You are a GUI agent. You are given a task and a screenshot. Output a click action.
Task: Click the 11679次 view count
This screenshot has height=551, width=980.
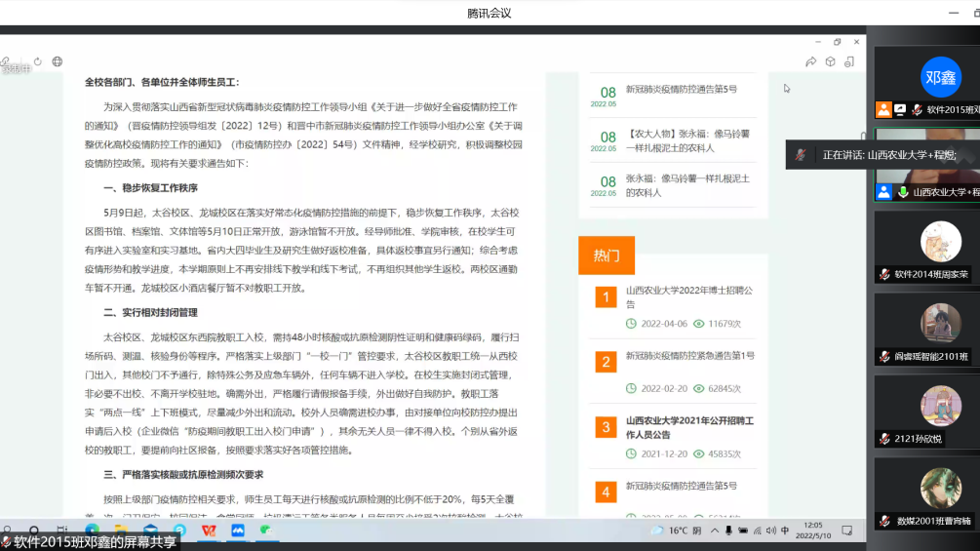pos(725,324)
